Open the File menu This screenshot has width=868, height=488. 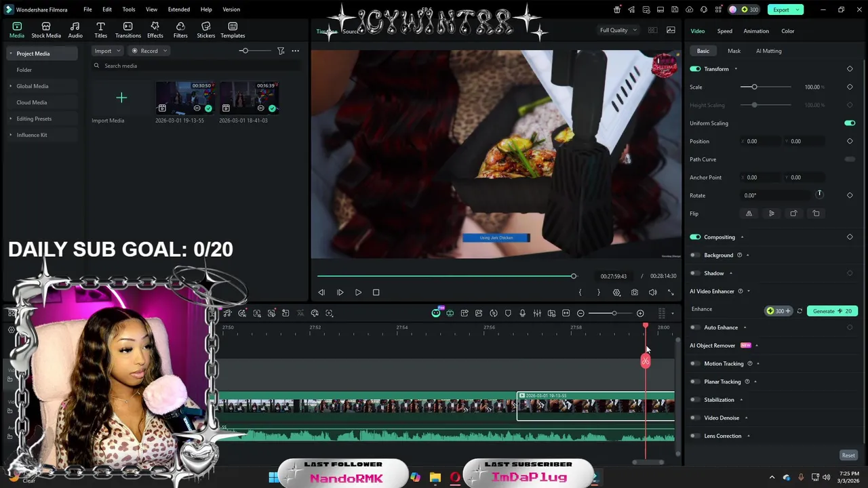(x=87, y=9)
